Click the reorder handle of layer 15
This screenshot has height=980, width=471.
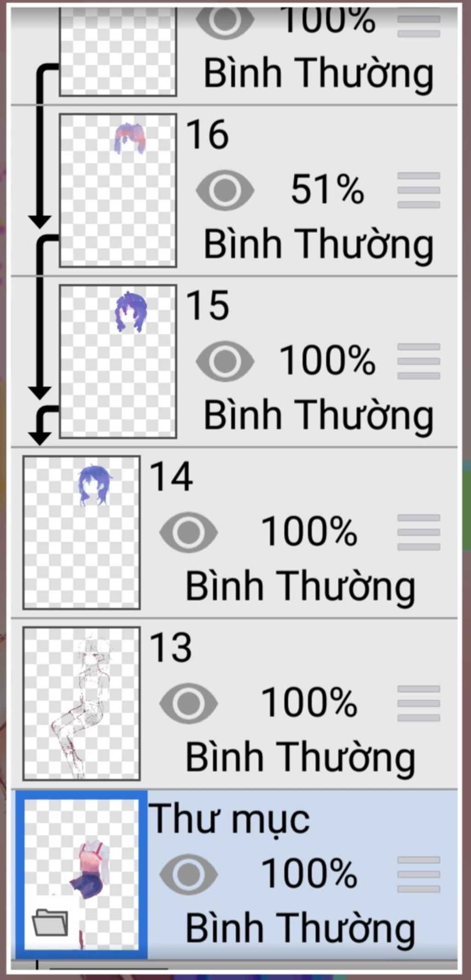pyautogui.click(x=419, y=361)
